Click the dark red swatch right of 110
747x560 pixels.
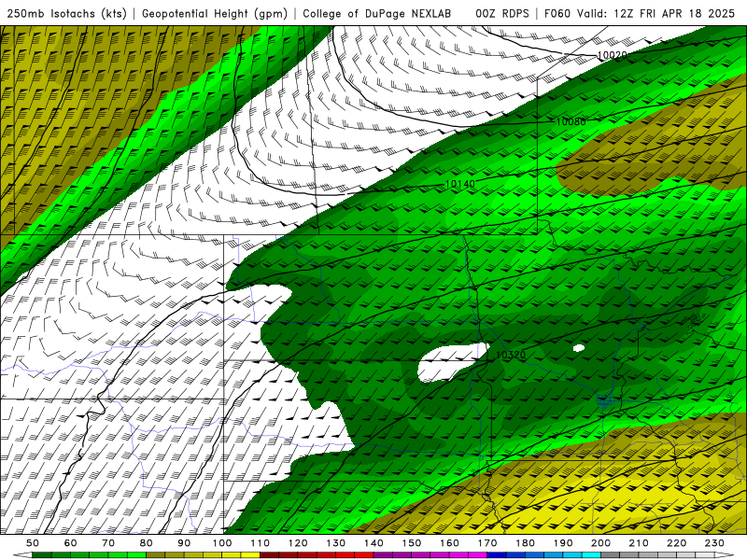click(270, 555)
